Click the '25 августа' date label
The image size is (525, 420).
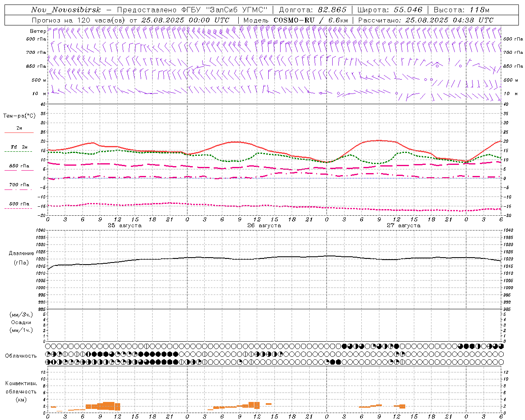click(125, 226)
